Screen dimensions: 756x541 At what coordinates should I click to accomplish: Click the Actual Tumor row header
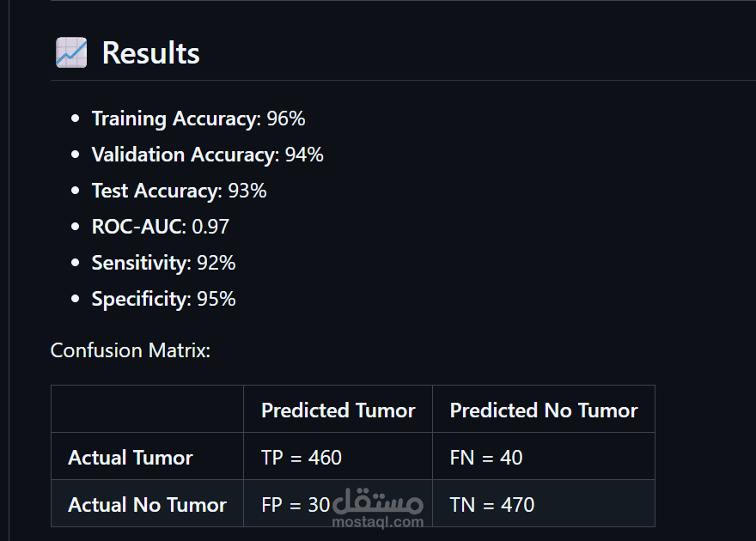tap(130, 458)
